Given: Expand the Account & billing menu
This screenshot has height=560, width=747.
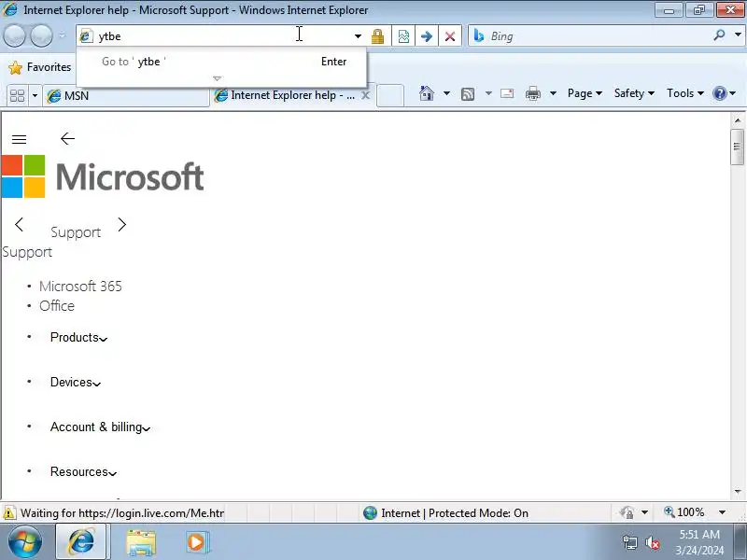Looking at the screenshot, I should click(x=100, y=427).
